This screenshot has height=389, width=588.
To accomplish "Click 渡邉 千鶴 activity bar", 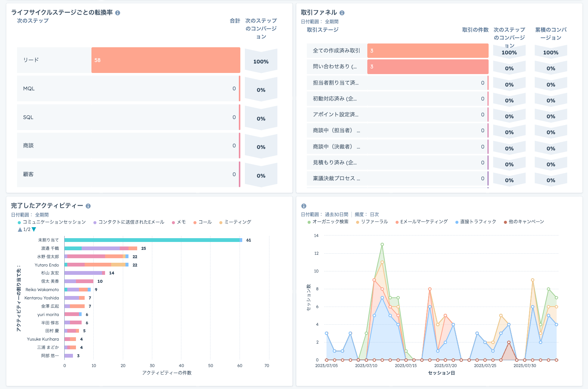I will 101,248.
